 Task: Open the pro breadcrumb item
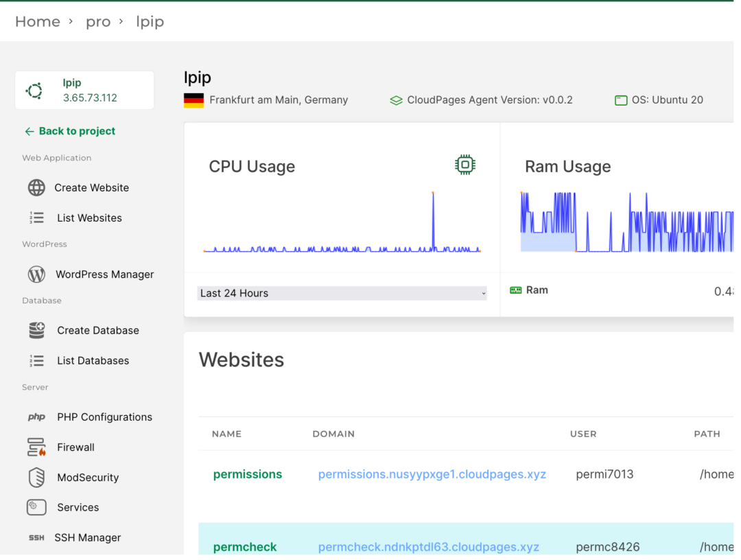pos(98,21)
